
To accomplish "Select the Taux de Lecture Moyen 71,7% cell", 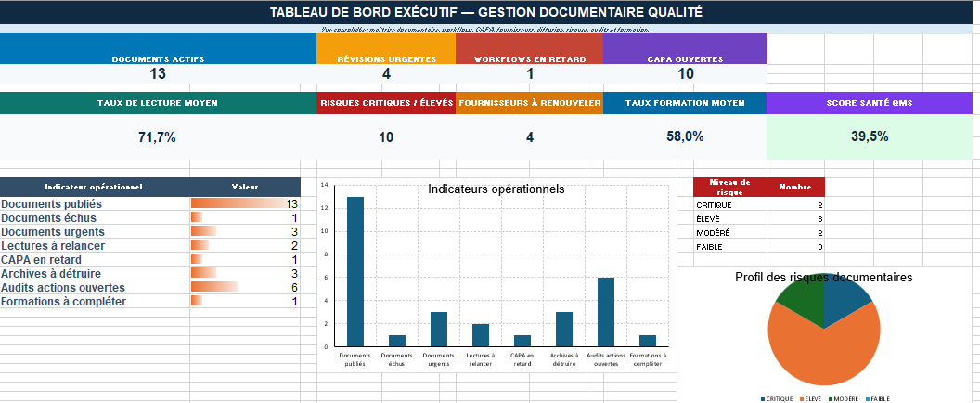I will pyautogui.click(x=158, y=137).
